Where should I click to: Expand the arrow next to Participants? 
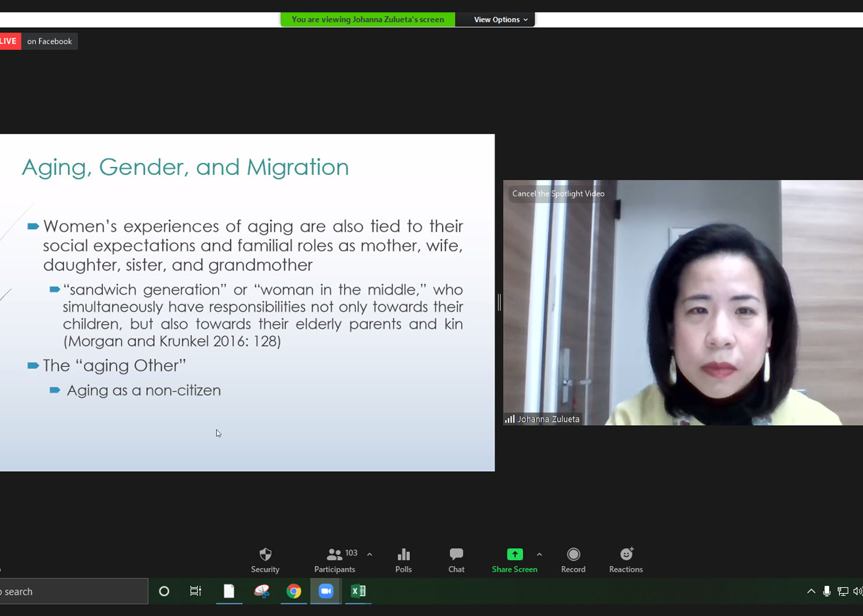pyautogui.click(x=370, y=554)
